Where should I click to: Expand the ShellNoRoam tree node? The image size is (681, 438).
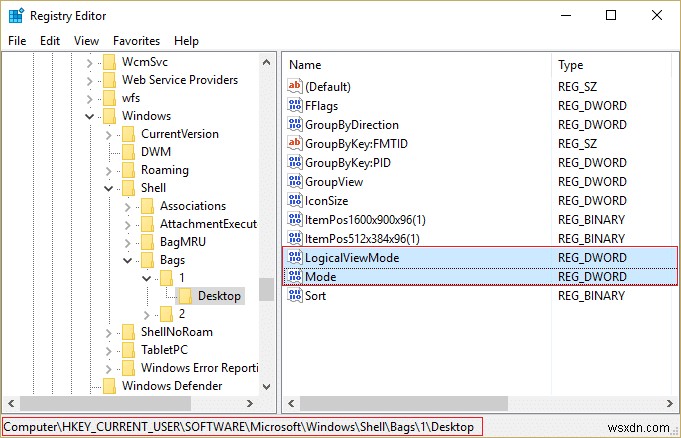click(x=110, y=332)
